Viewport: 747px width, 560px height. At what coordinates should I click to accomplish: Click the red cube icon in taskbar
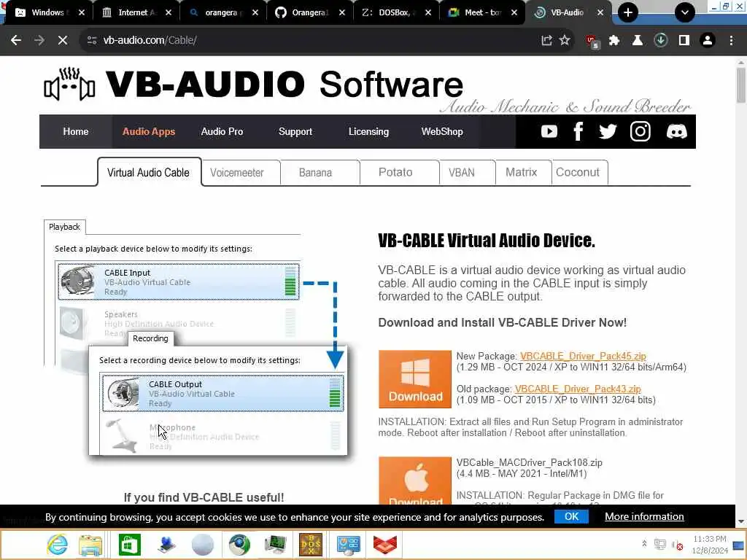click(385, 545)
